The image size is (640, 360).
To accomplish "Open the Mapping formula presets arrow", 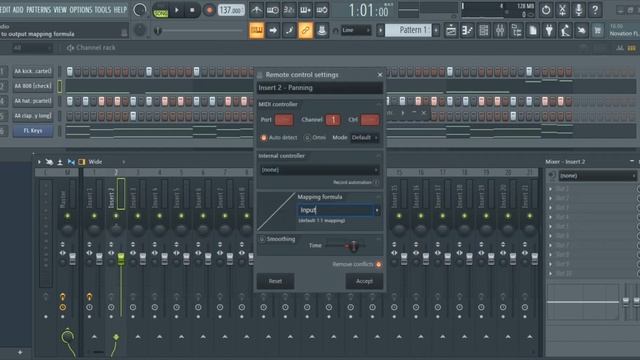I will 377,211.
